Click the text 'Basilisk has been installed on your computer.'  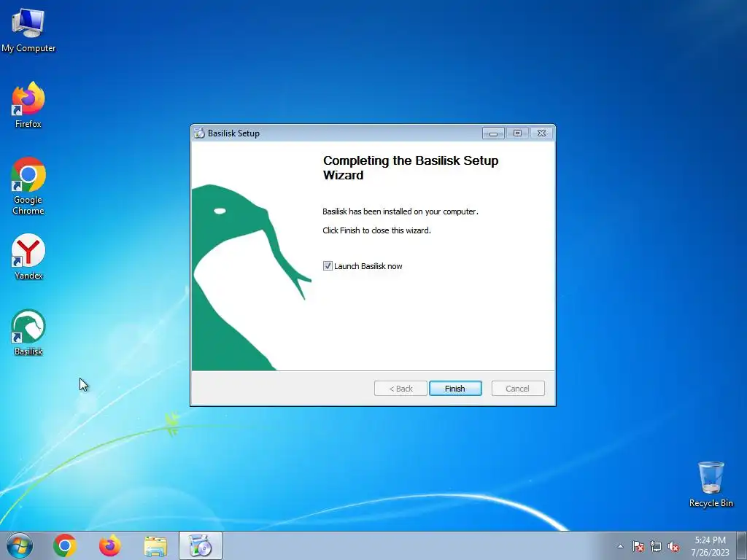[x=400, y=211]
